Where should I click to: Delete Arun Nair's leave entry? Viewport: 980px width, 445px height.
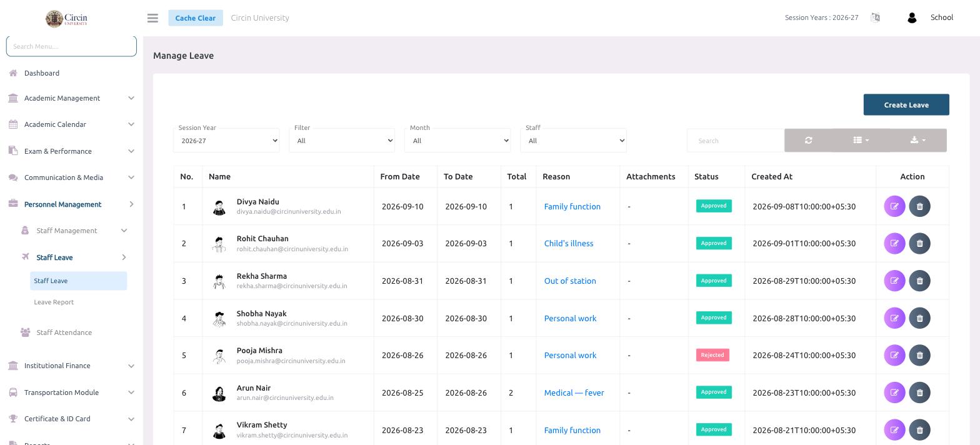point(919,392)
